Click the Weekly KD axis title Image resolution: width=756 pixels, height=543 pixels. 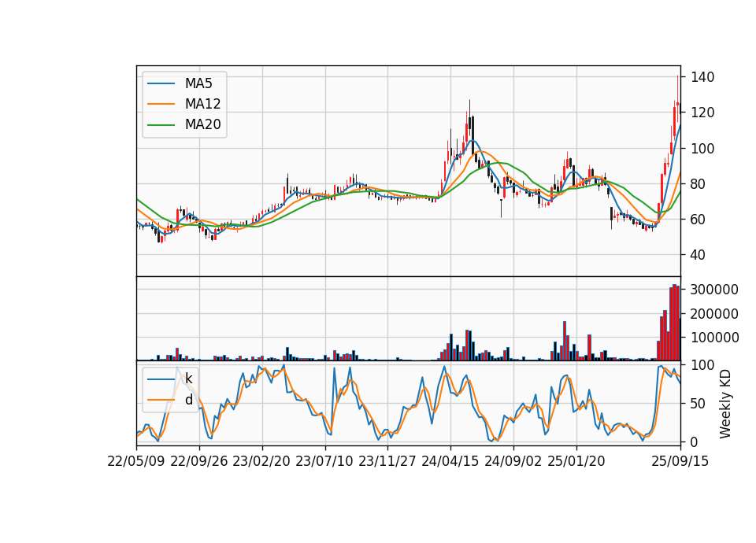pos(724,404)
